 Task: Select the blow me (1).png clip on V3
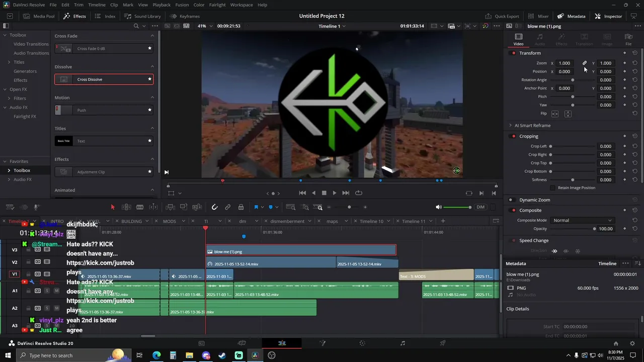[x=301, y=251]
